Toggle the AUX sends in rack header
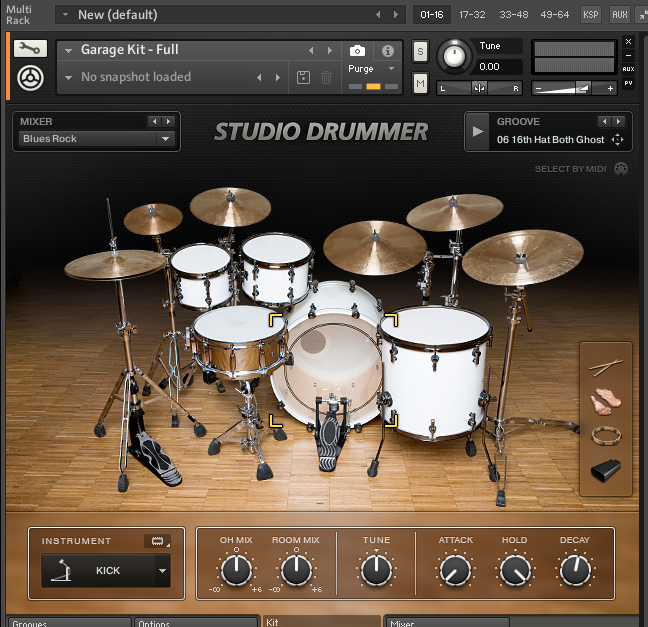Viewport: 648px width, 627px height. (x=619, y=15)
